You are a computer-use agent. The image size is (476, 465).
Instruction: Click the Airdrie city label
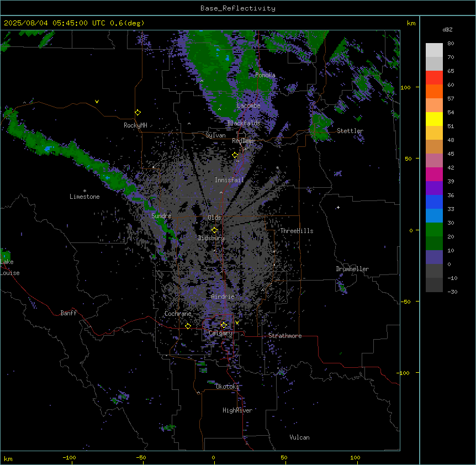(x=223, y=297)
